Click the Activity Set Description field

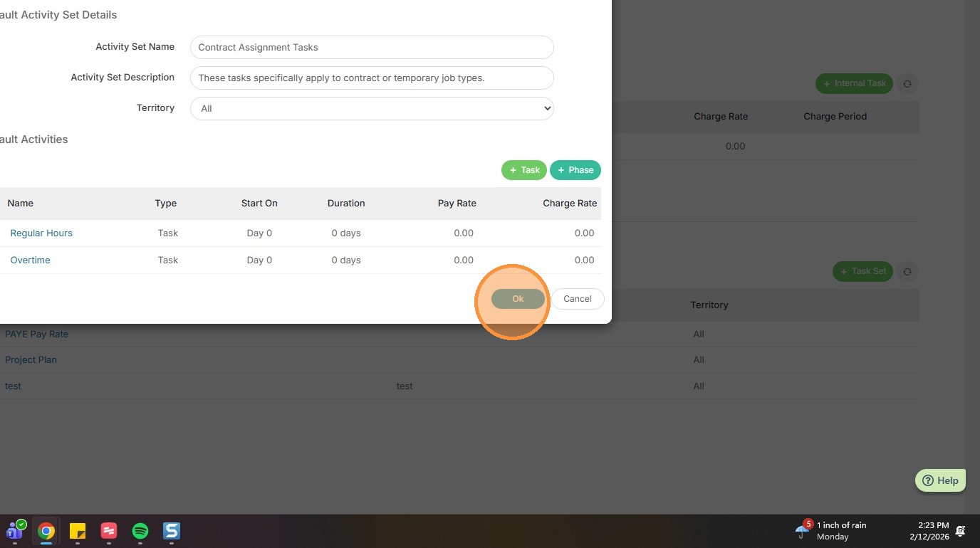tap(372, 78)
